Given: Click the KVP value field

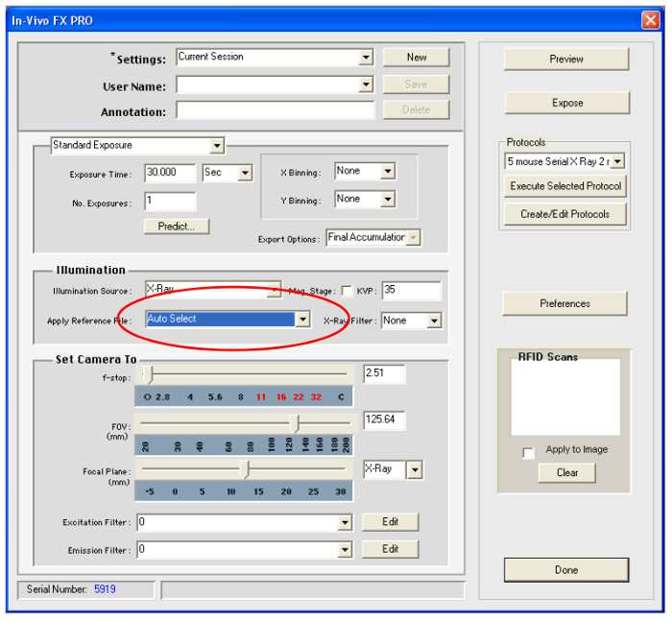Looking at the screenshot, I should [x=411, y=290].
